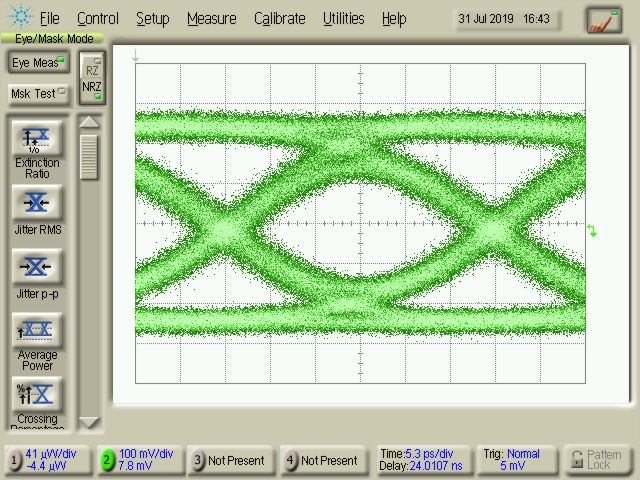Open the Measure menu
Image resolution: width=640 pixels, height=480 pixels.
(211, 18)
